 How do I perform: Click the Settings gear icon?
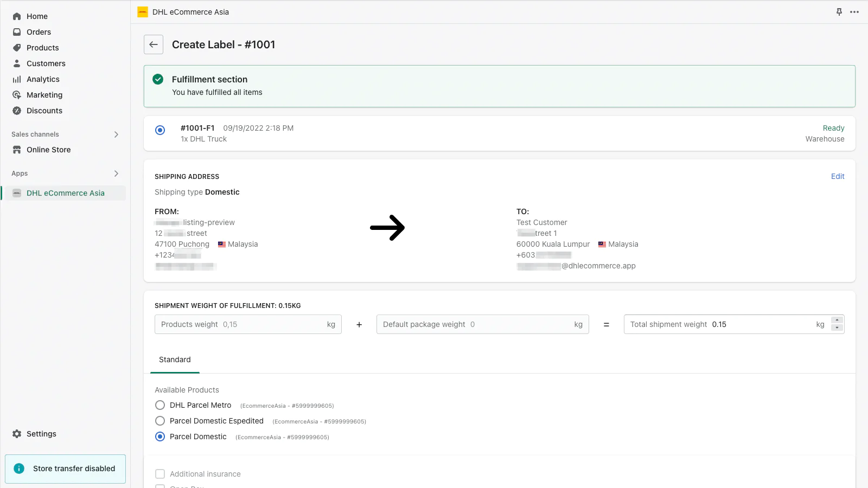click(x=17, y=434)
